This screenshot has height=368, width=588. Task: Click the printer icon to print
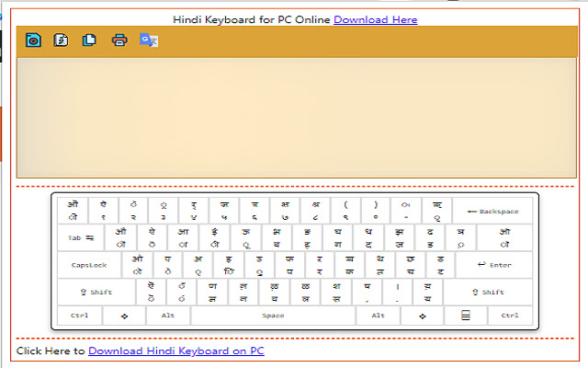point(119,40)
